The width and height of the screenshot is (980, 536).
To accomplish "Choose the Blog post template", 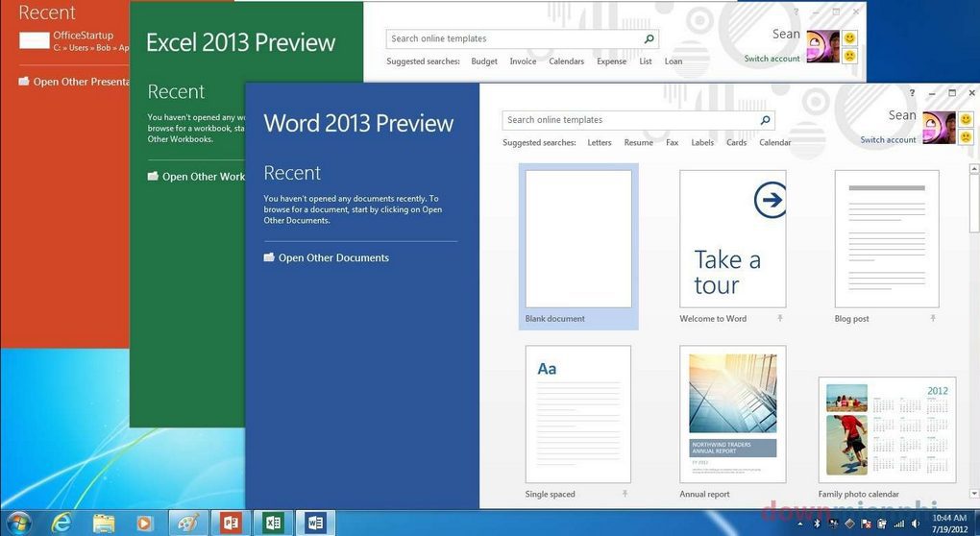I will pos(887,247).
